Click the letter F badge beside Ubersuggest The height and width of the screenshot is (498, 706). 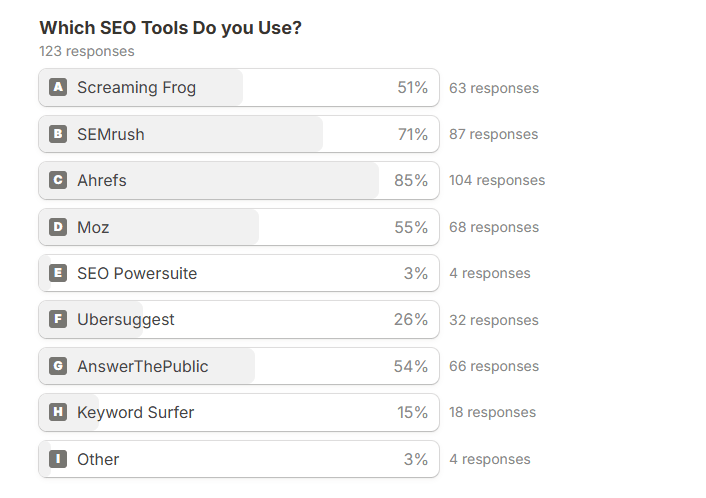click(58, 319)
